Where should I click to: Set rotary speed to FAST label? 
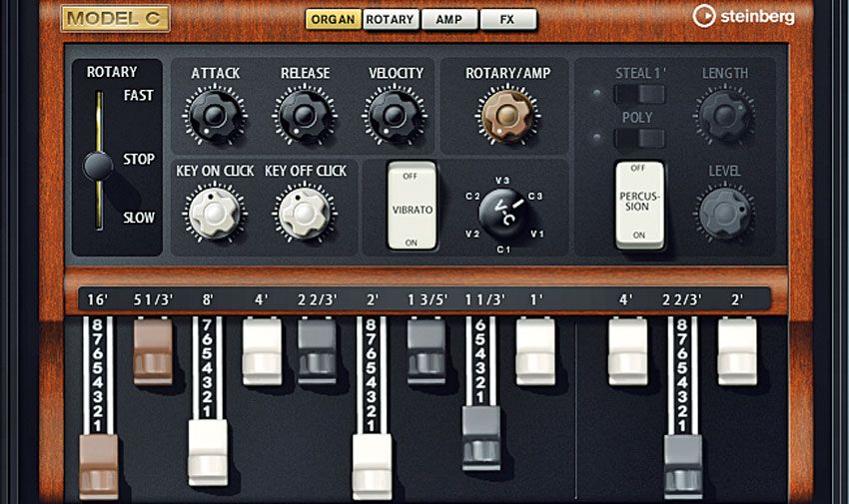pos(139,96)
